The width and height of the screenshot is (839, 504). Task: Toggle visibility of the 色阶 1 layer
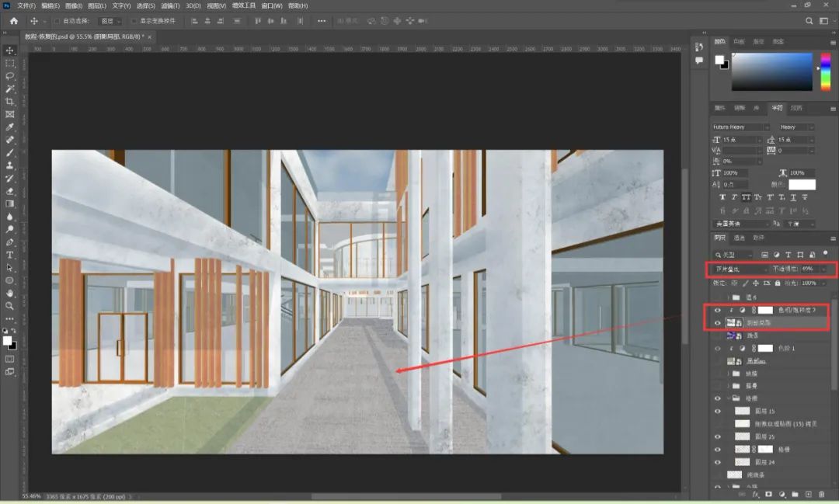pos(718,349)
